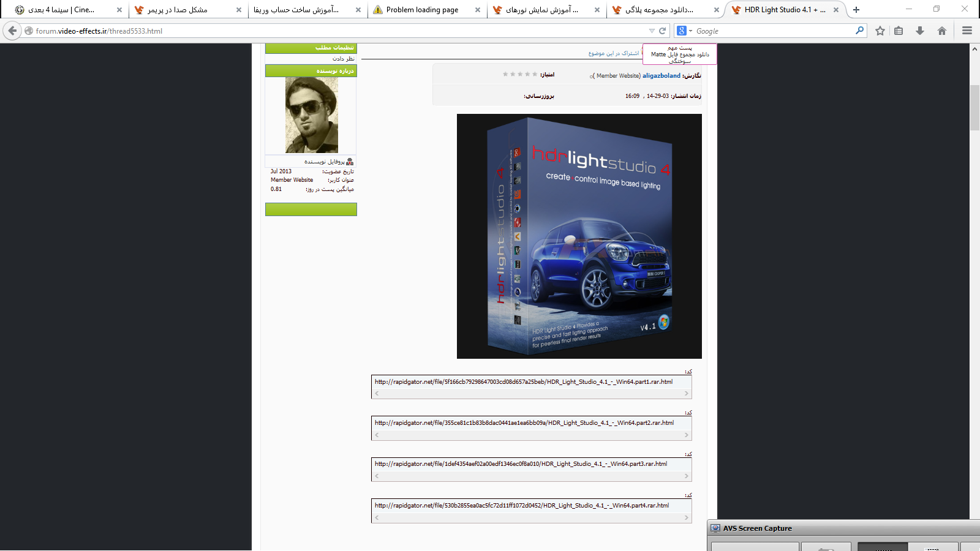Click the author profile users icon
Viewport: 980px width, 551px height.
[x=350, y=162]
